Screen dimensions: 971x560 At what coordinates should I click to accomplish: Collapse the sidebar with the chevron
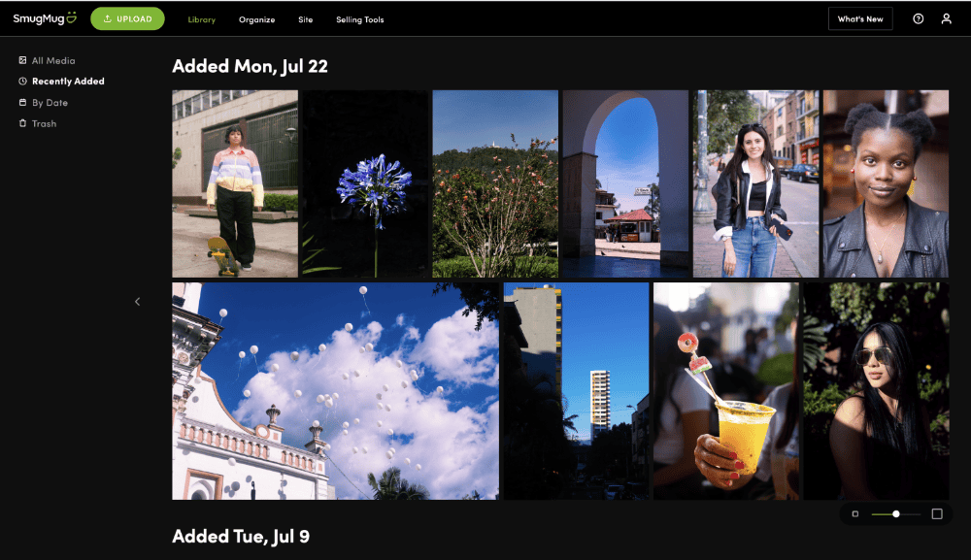point(138,302)
